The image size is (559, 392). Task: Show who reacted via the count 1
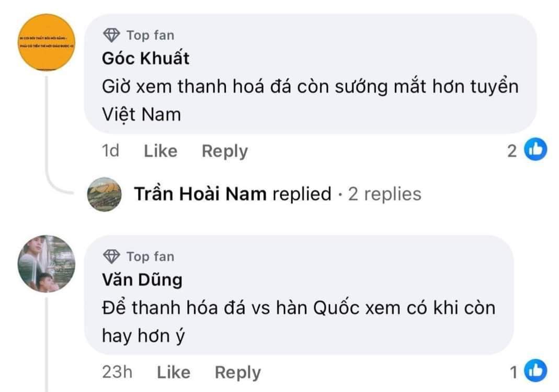click(x=514, y=372)
